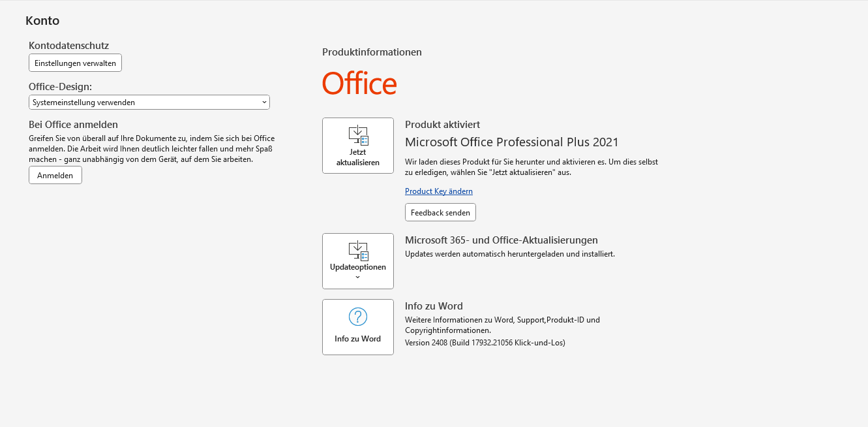The height and width of the screenshot is (427, 868).
Task: Click Microsoft Office Professional Plus 2021 text
Action: pos(512,142)
